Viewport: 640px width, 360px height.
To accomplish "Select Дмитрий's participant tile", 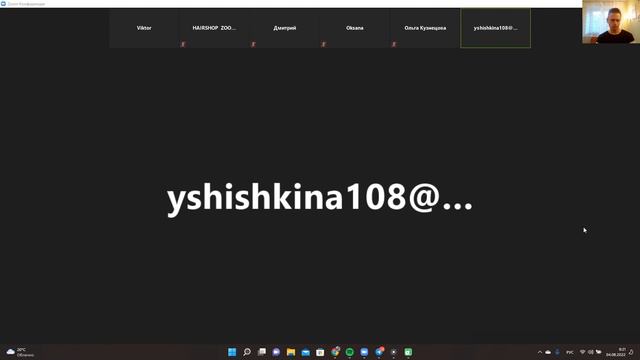I will (284, 28).
